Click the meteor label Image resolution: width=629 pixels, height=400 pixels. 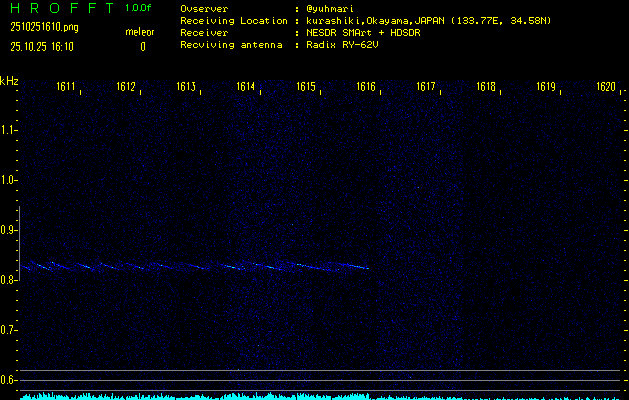click(x=140, y=32)
